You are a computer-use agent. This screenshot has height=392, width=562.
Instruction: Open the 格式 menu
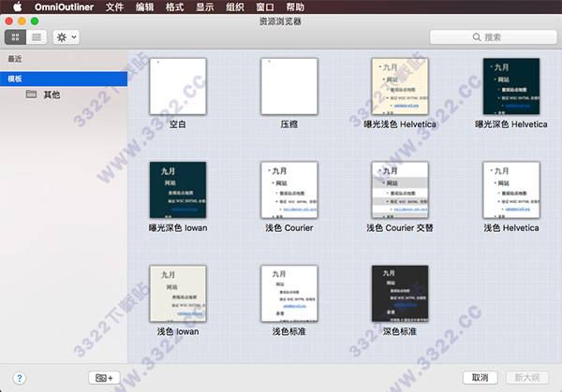point(174,7)
